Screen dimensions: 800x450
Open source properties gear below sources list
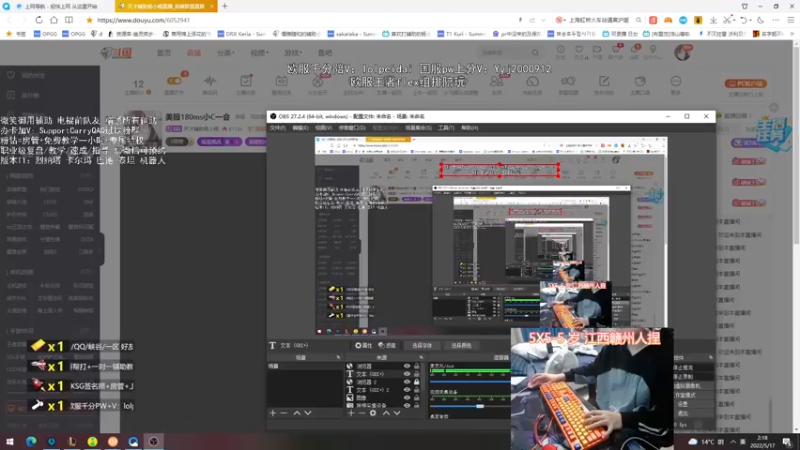[373, 413]
